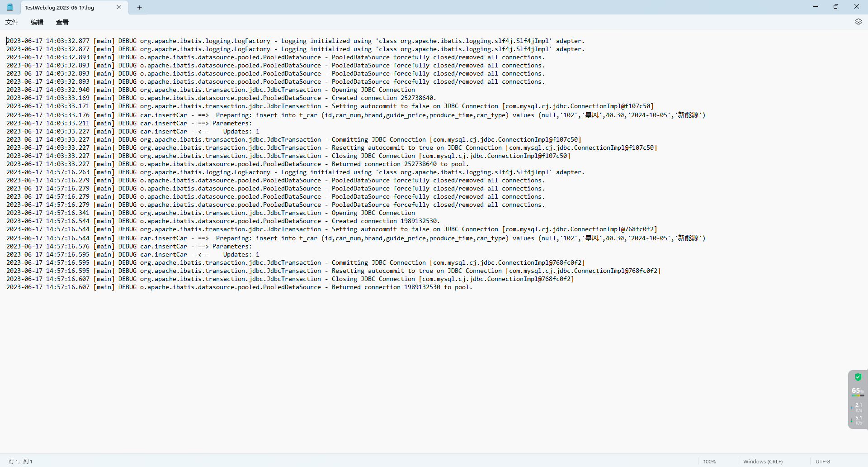Open the 文件 menu
This screenshot has height=467, width=868.
pos(12,22)
